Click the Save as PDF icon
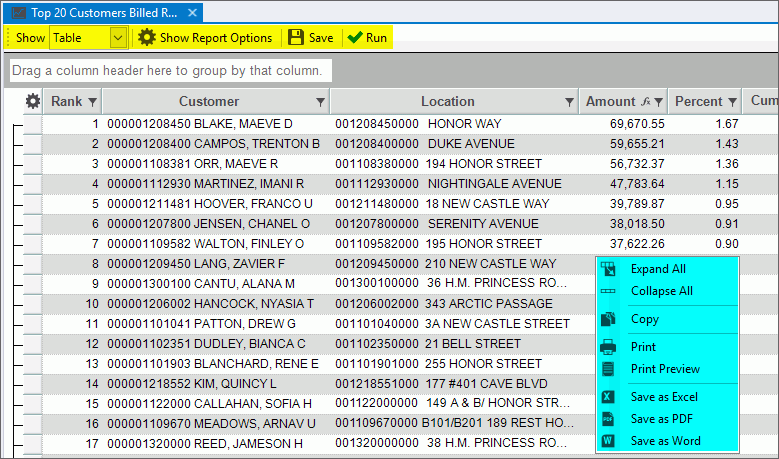Viewport: 779px width, 459px height. [x=608, y=419]
